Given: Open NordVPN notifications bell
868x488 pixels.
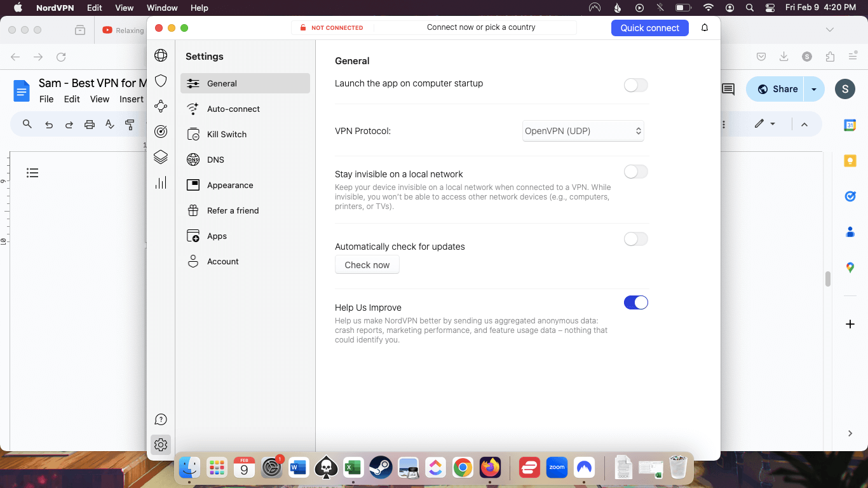Looking at the screenshot, I should coord(705,27).
